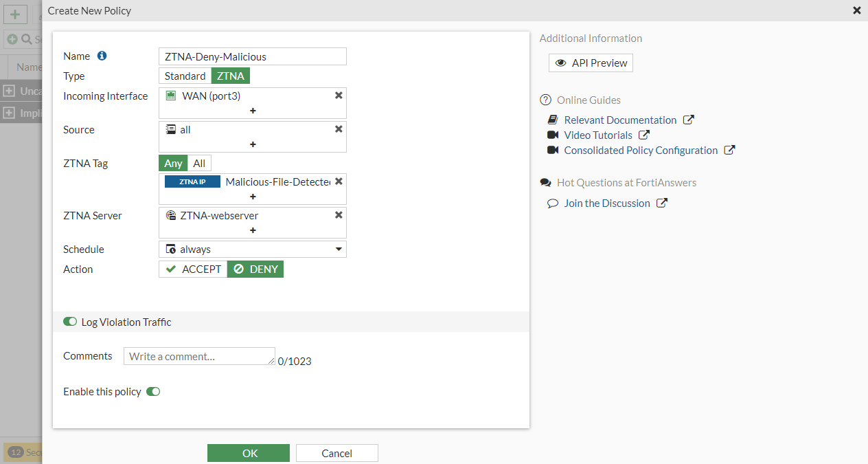This screenshot has height=464, width=868.
Task: Cancel the new policy creation
Action: click(337, 453)
